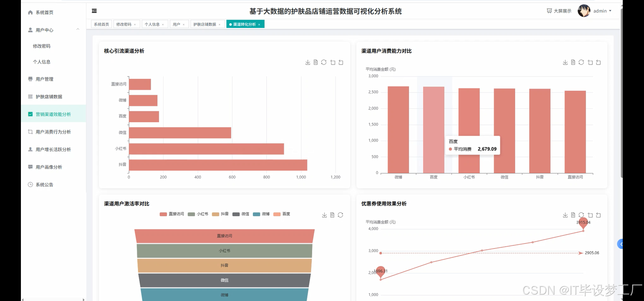Screen dimensions: 644x301
Task: Open 个人信息 in the sidebar submenu
Action: tap(53, 62)
